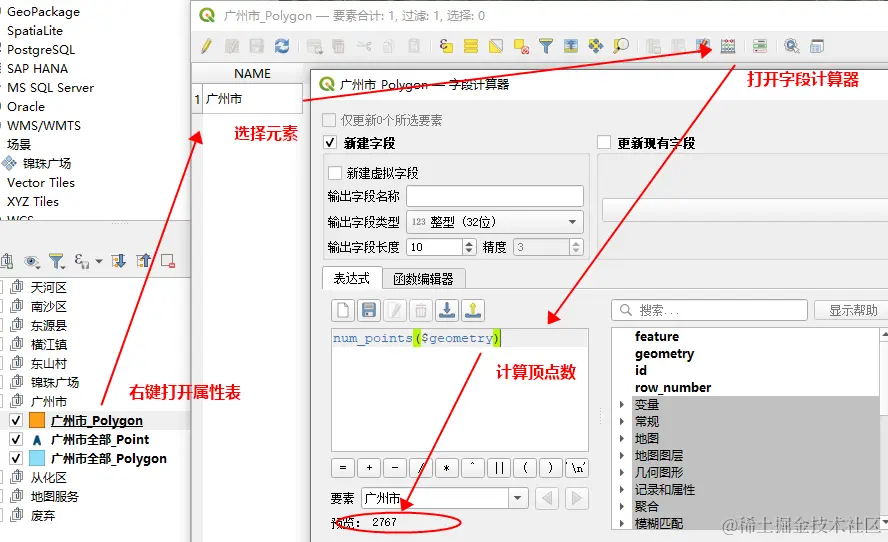Screen dimensions: 888x542
Task: Select the XYZ Tiles entry in browser panel
Action: pos(33,202)
